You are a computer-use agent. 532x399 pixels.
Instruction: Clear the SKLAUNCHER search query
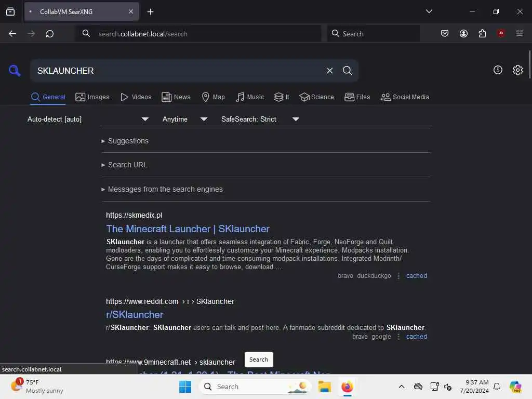coord(329,71)
